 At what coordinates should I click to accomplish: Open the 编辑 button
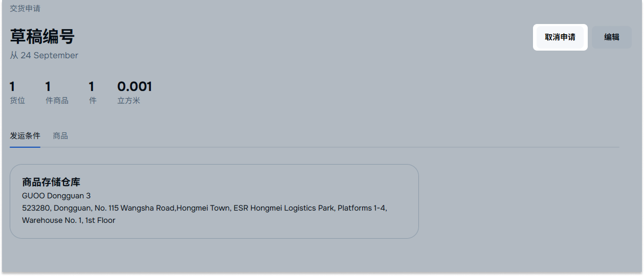[612, 37]
